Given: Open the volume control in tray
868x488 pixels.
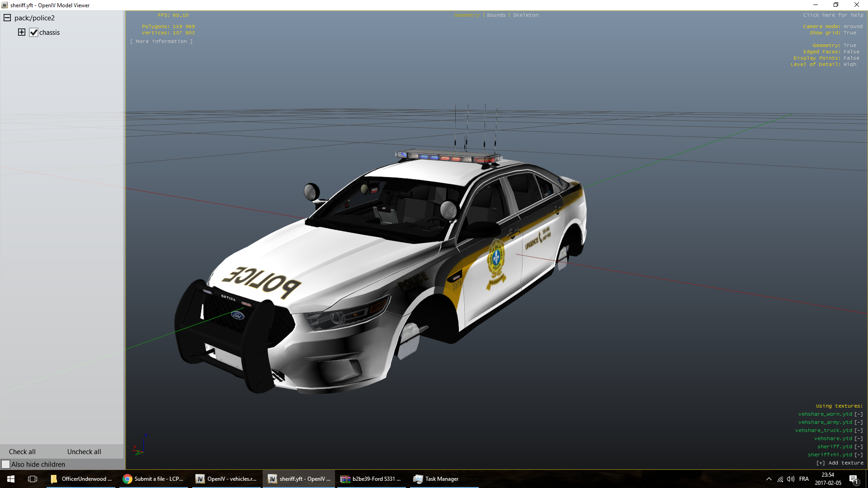Looking at the screenshot, I should coord(790,479).
